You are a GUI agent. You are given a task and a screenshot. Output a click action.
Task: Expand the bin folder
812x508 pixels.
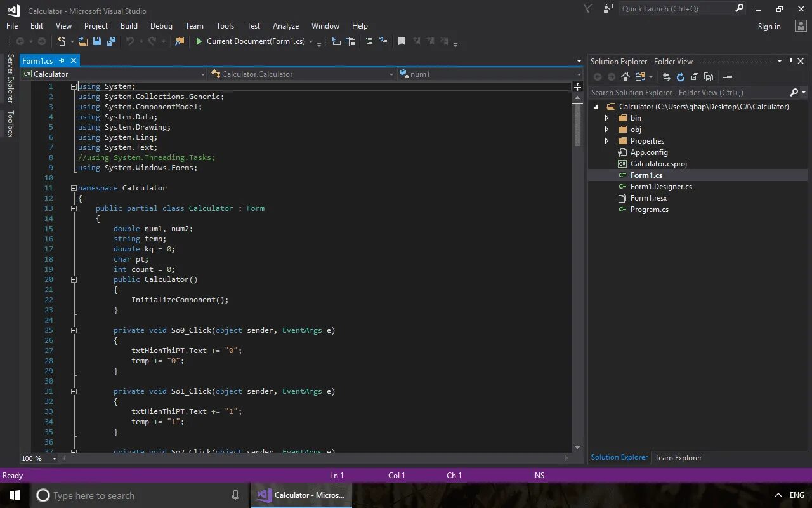coord(606,118)
